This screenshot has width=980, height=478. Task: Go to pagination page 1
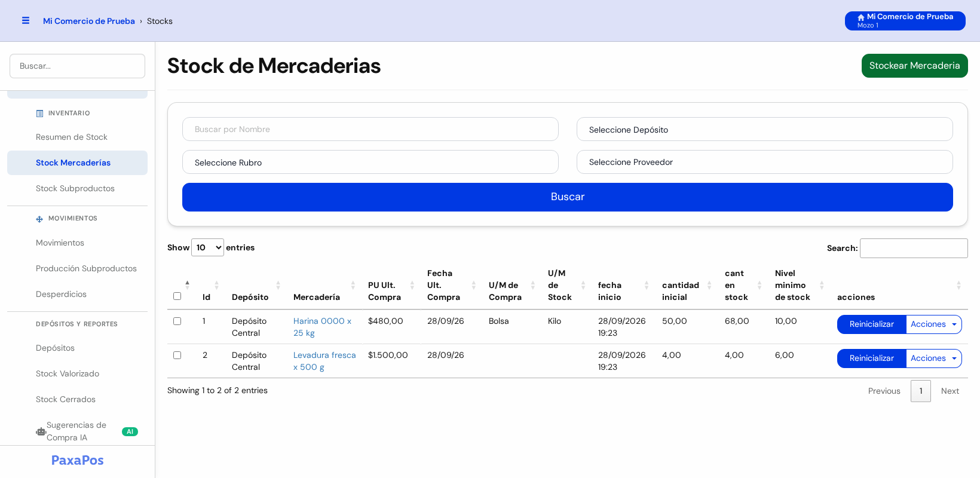pyautogui.click(x=921, y=391)
